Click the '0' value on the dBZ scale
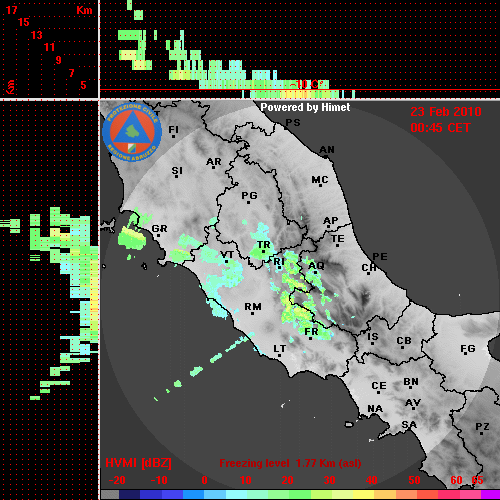The image size is (500, 500). [x=204, y=480]
